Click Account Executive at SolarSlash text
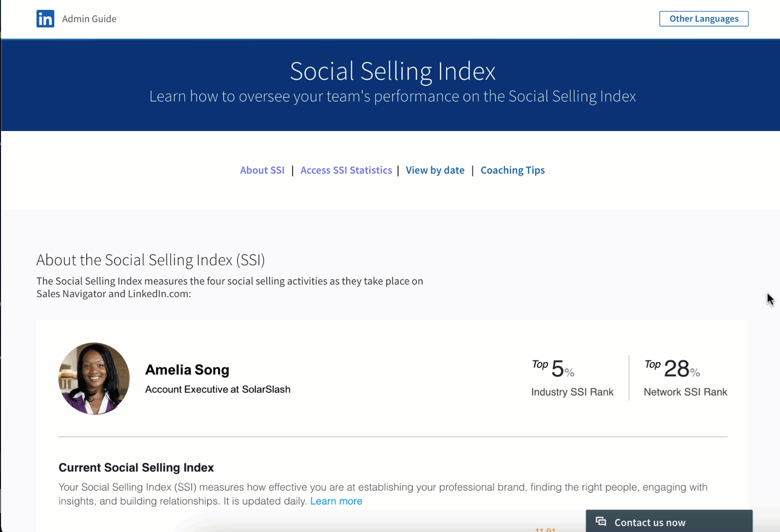The image size is (780, 532). point(218,389)
